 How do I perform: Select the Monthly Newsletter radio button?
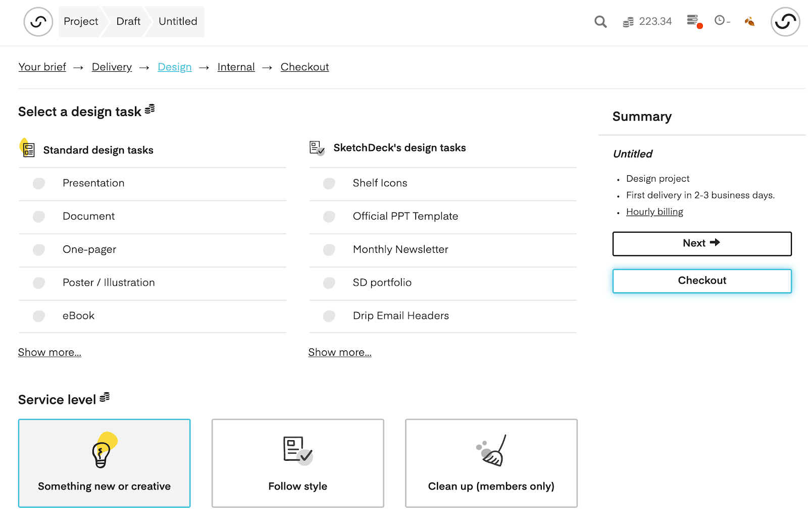pos(329,250)
